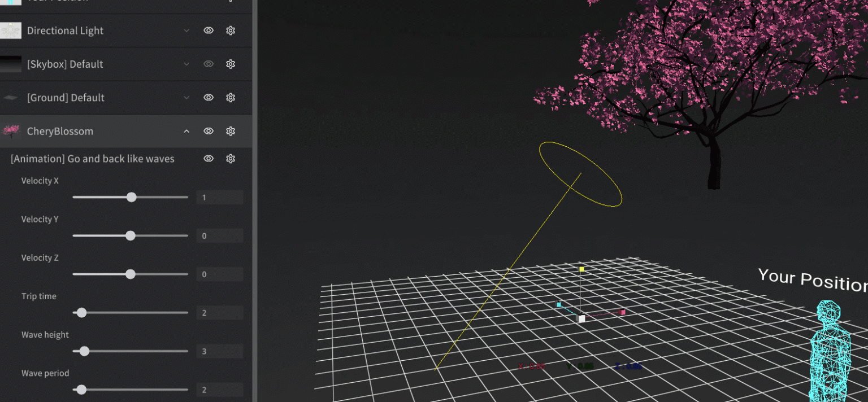The image size is (868, 402).
Task: Expand the Directional Light layer
Action: tap(186, 30)
